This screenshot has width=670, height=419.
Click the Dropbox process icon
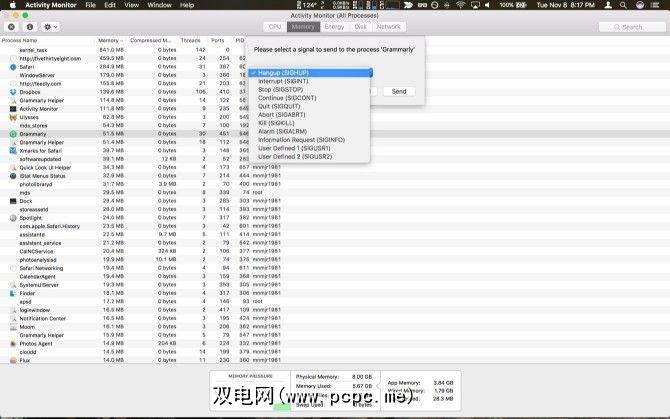12,91
